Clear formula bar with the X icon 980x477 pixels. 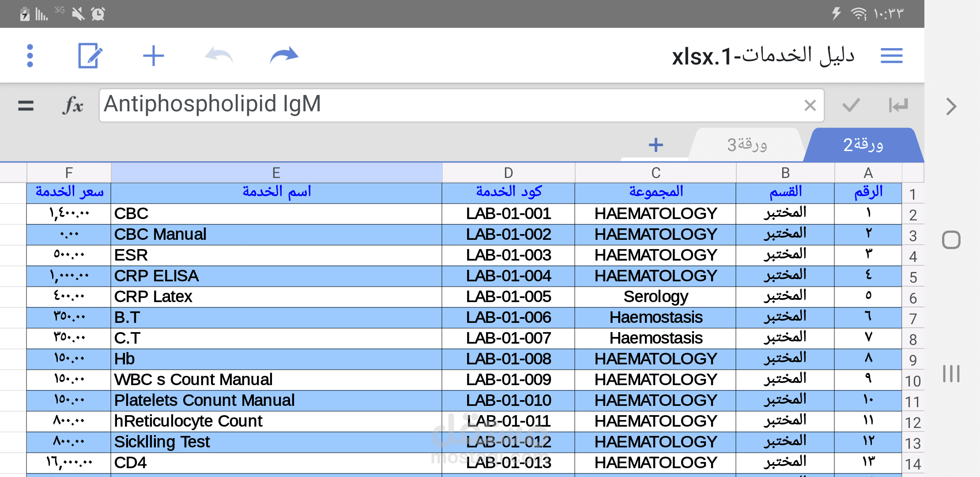tap(810, 106)
